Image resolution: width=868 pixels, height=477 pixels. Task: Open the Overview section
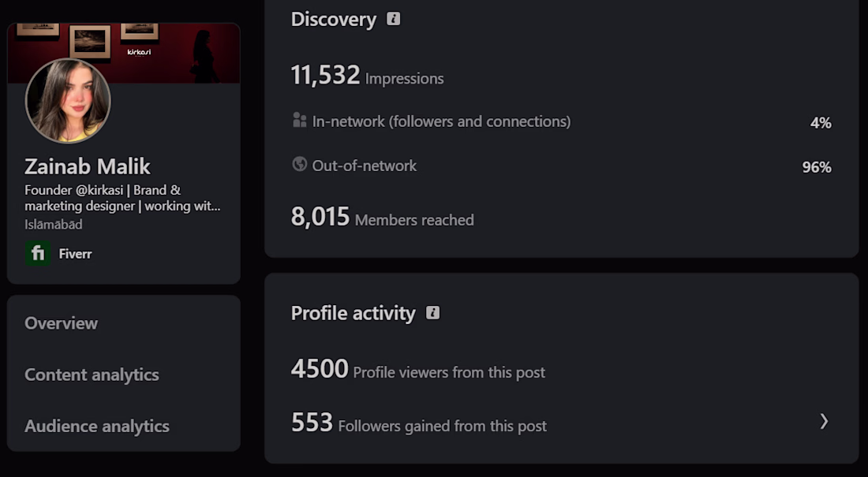click(61, 323)
